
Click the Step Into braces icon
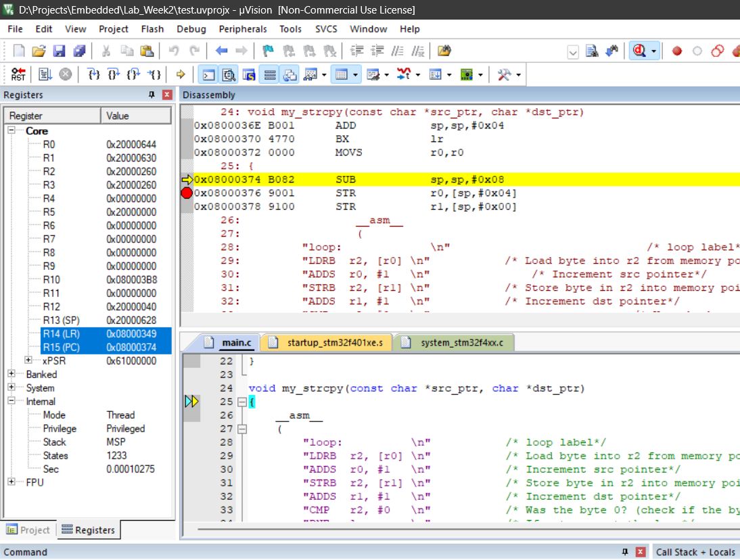pyautogui.click(x=94, y=74)
